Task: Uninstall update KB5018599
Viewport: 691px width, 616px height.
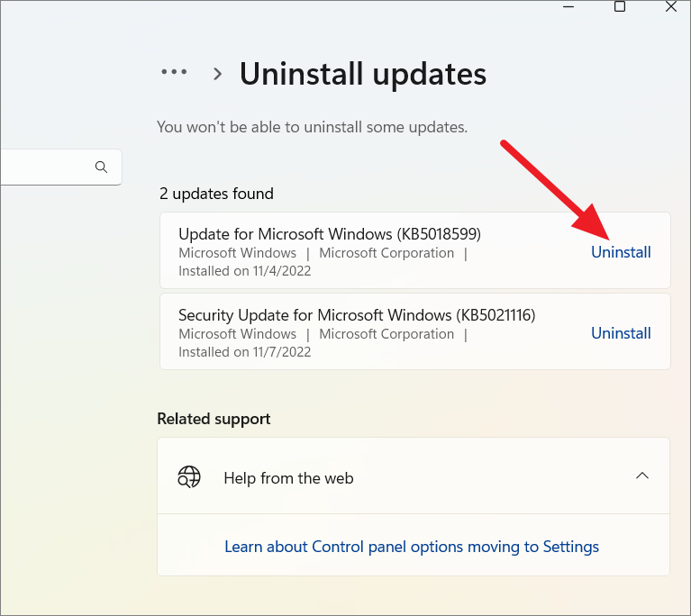Action: coord(621,252)
